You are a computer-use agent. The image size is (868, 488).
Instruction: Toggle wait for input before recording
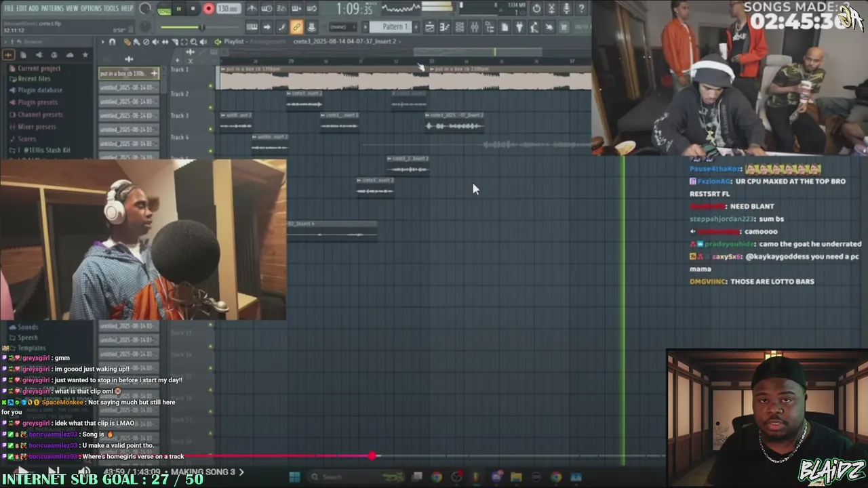point(267,9)
